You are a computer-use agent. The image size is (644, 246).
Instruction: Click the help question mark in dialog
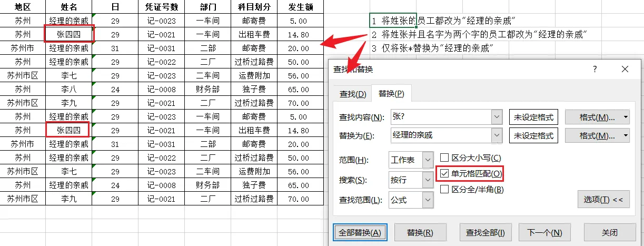click(595, 70)
